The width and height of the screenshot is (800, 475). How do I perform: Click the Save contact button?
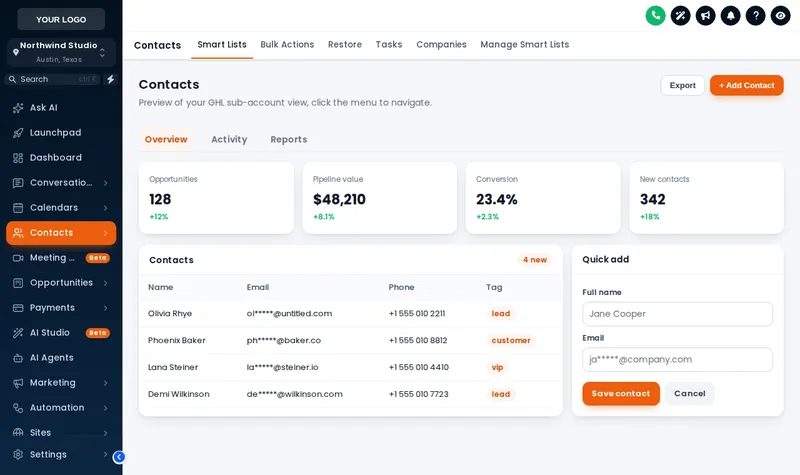point(621,393)
